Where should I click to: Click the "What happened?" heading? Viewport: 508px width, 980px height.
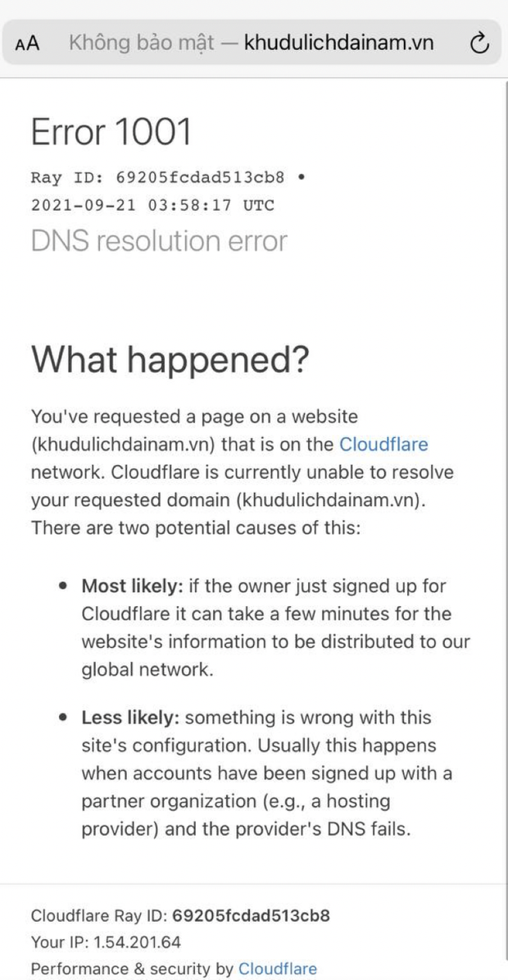(170, 360)
